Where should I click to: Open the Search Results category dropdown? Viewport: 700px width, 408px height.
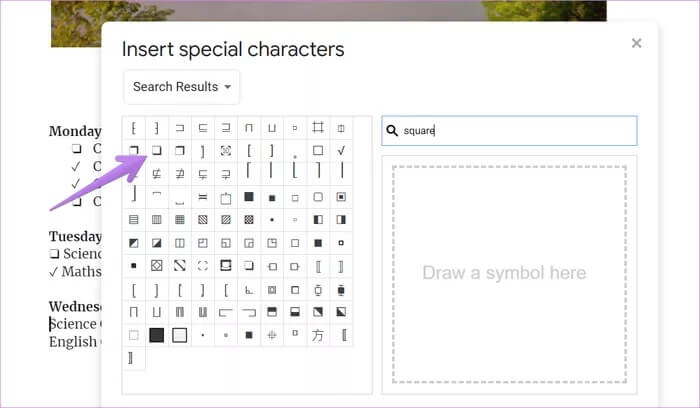182,87
